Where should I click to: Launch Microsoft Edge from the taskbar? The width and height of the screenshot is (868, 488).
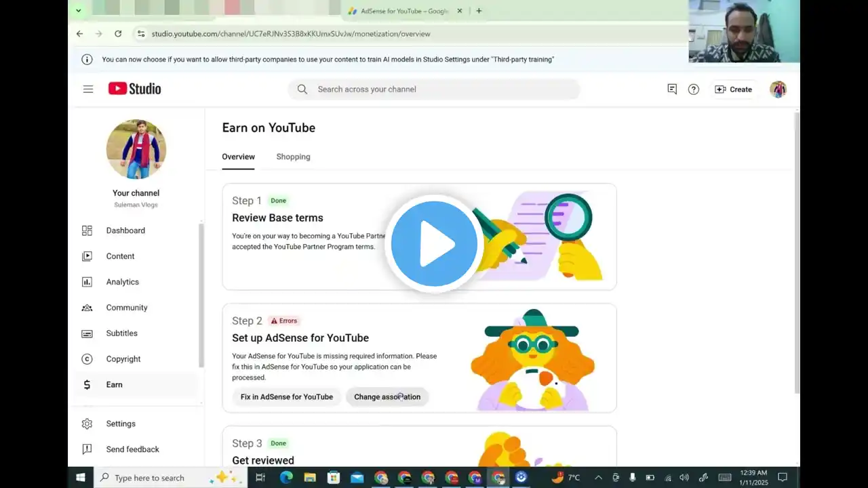[x=286, y=477]
